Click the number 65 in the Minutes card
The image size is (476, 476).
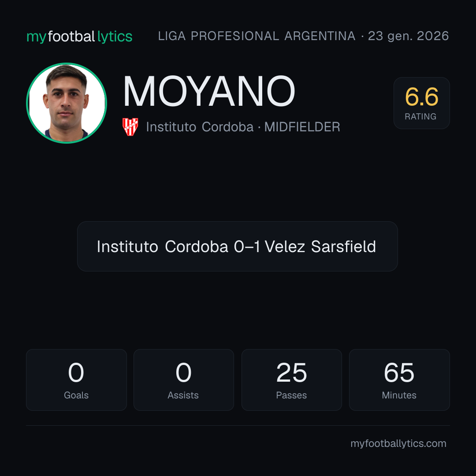pos(399,372)
